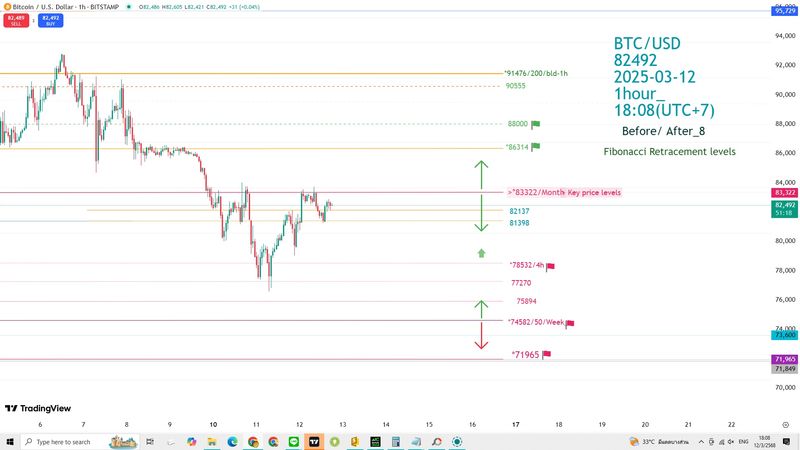Click the blue BUY 82,492 button
Viewport: 800px width, 450px height.
pos(50,18)
